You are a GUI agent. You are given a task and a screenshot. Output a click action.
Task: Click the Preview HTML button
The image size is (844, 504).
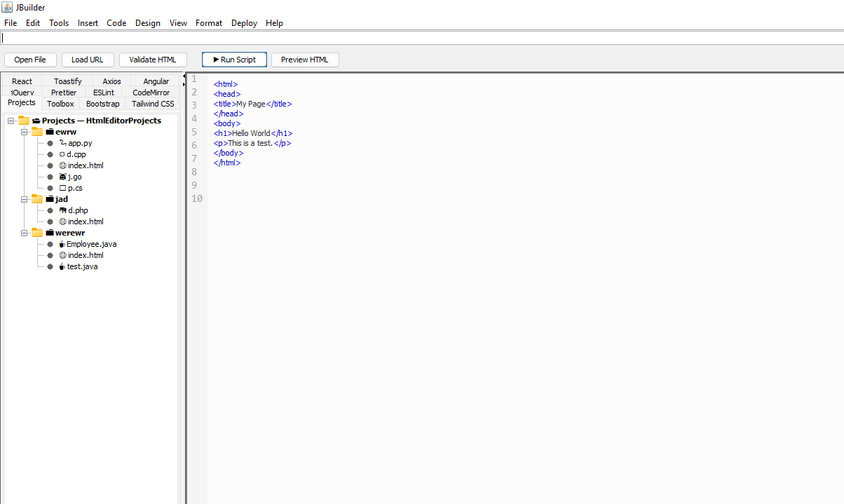pyautogui.click(x=305, y=60)
